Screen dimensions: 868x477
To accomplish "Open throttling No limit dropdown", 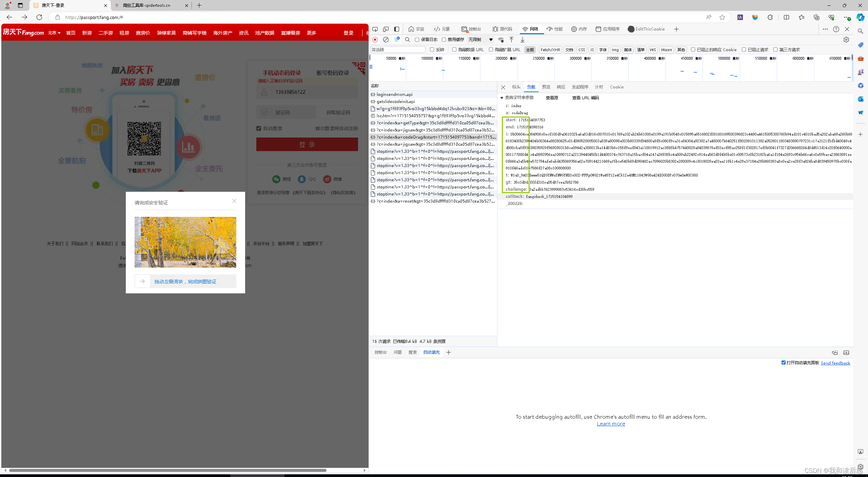I will pos(480,40).
